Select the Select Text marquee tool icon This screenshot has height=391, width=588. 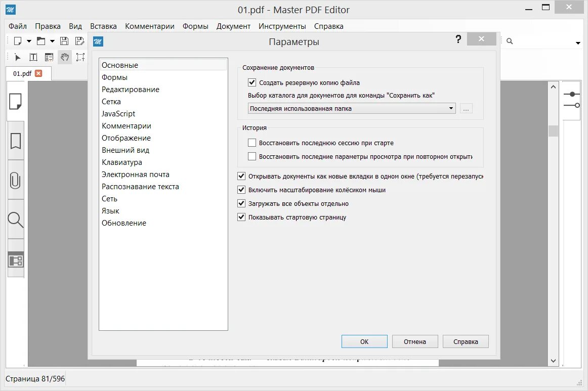pyautogui.click(x=80, y=57)
